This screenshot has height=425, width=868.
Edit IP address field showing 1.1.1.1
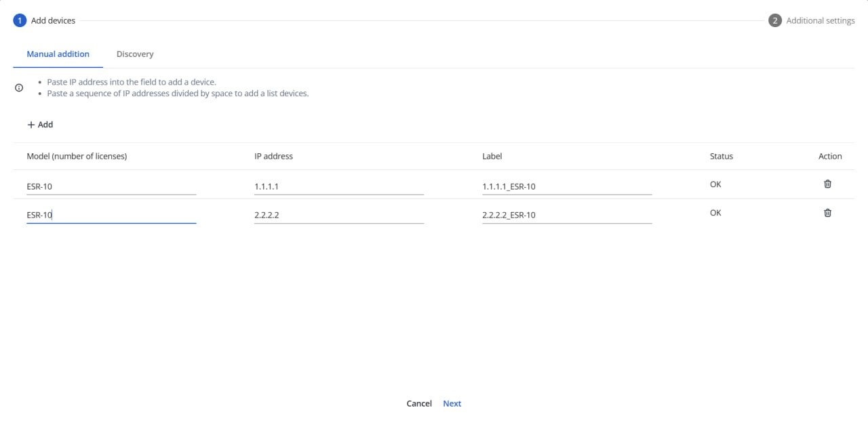tap(339, 186)
